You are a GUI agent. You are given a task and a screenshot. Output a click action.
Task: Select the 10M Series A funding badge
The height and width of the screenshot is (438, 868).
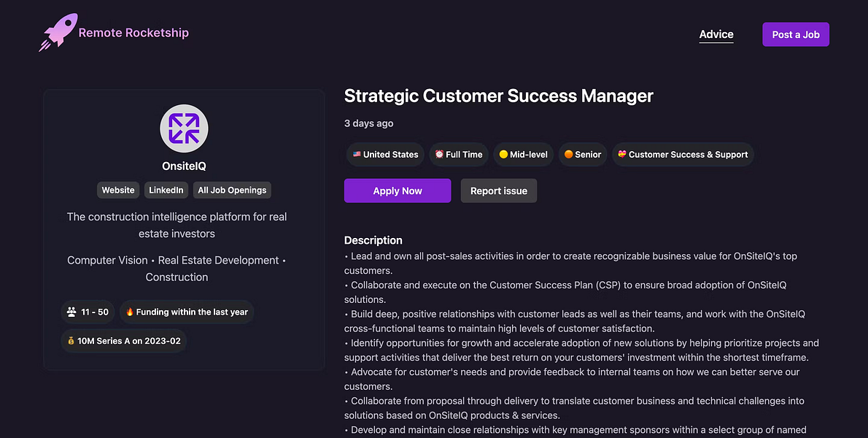point(124,340)
